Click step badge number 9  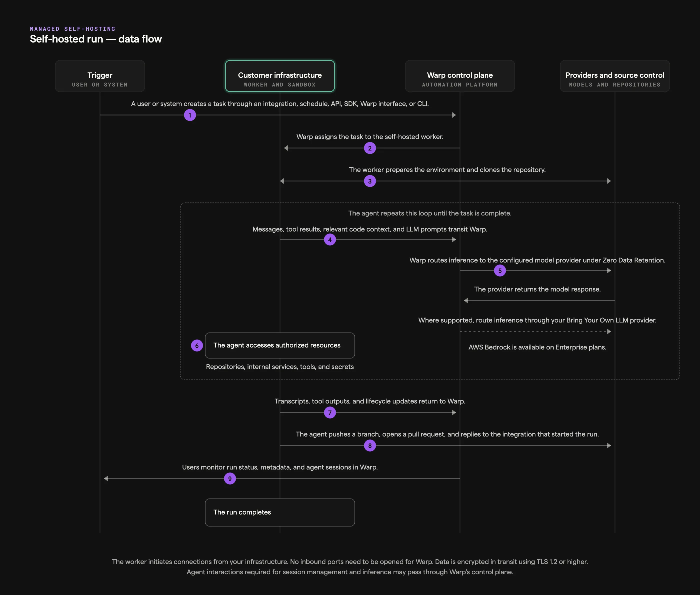[230, 479]
